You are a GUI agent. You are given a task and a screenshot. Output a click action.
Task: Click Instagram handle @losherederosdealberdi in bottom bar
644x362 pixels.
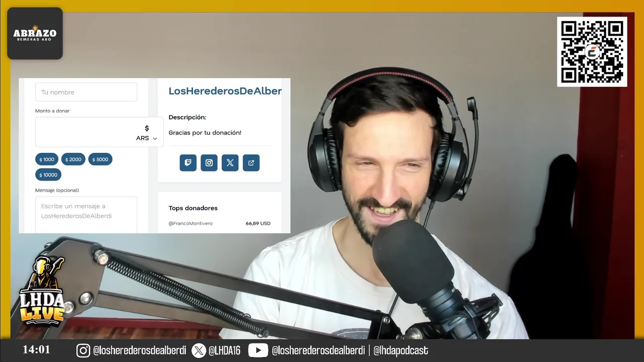click(x=139, y=350)
